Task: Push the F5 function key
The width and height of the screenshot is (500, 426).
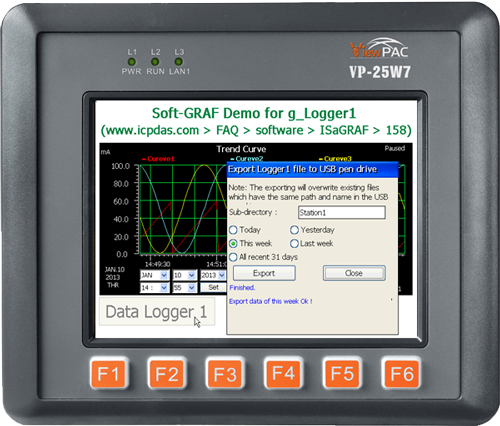Action: click(x=342, y=373)
